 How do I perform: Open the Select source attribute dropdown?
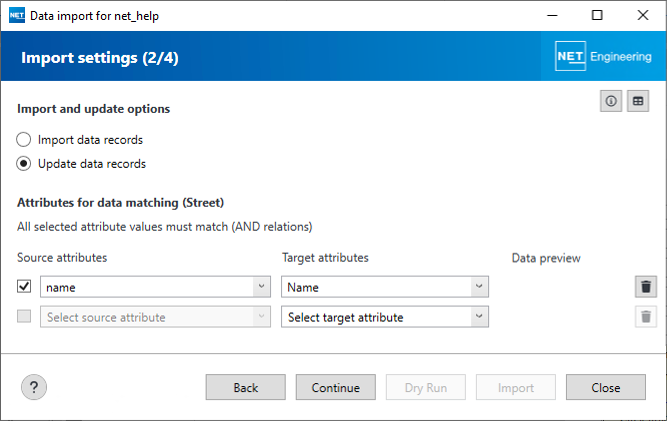[155, 317]
